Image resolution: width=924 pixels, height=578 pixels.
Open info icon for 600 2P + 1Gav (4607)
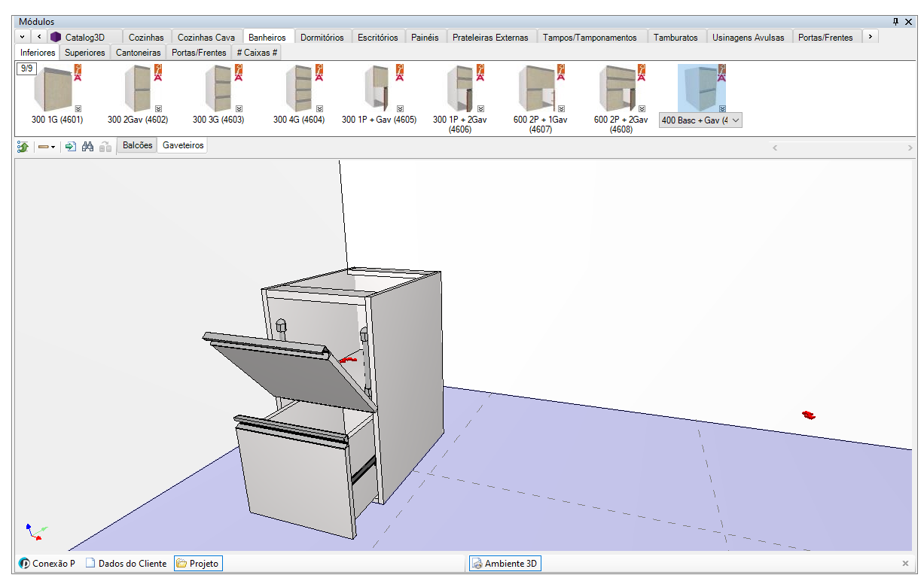[561, 72]
